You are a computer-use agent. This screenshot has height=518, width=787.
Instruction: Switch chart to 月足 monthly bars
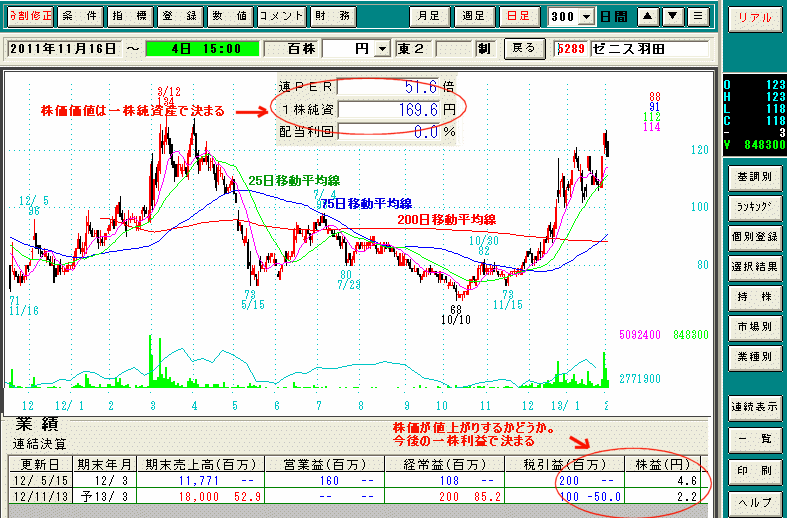point(428,17)
